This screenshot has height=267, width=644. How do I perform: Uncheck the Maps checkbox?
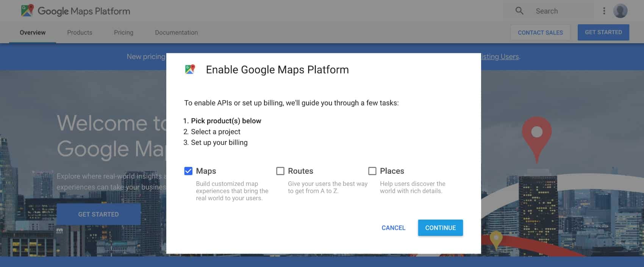[x=188, y=171]
